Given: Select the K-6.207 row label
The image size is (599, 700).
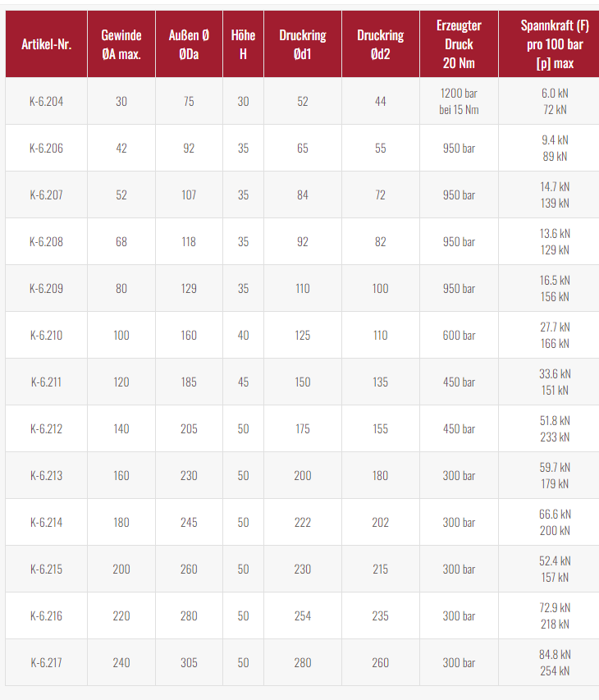Looking at the screenshot, I should 47,195.
